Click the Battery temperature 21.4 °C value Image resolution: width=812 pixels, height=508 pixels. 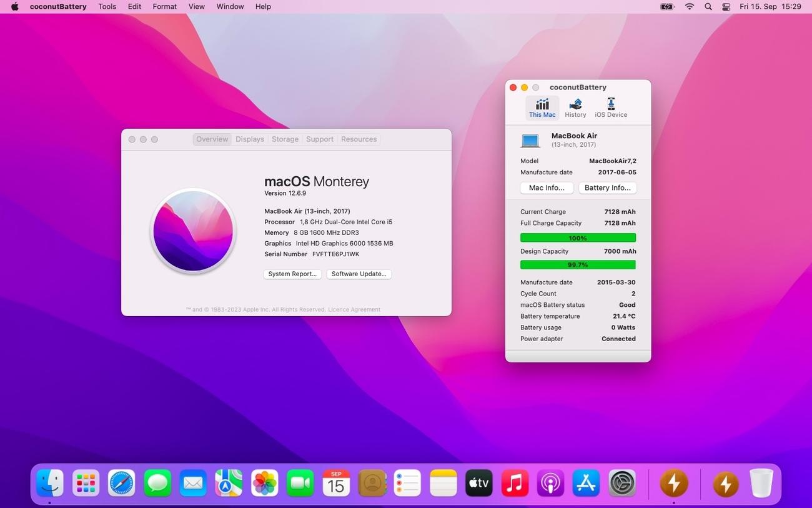[x=624, y=316]
